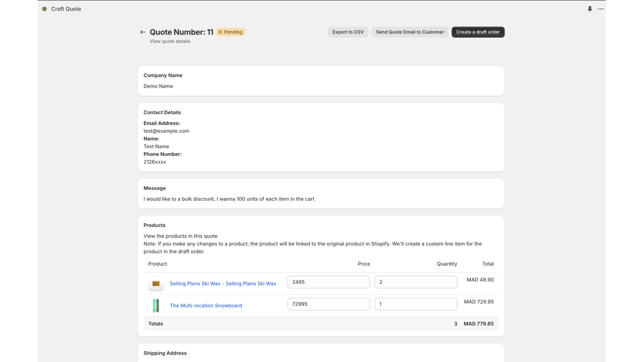Edit quantity field for Ski Wax
This screenshot has width=644, height=362.
coord(416,282)
